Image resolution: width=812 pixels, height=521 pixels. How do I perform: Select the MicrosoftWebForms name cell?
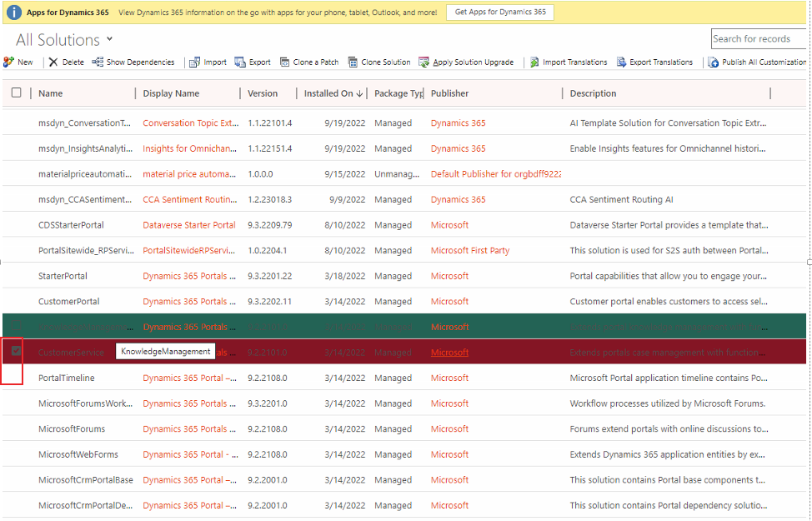pos(78,454)
